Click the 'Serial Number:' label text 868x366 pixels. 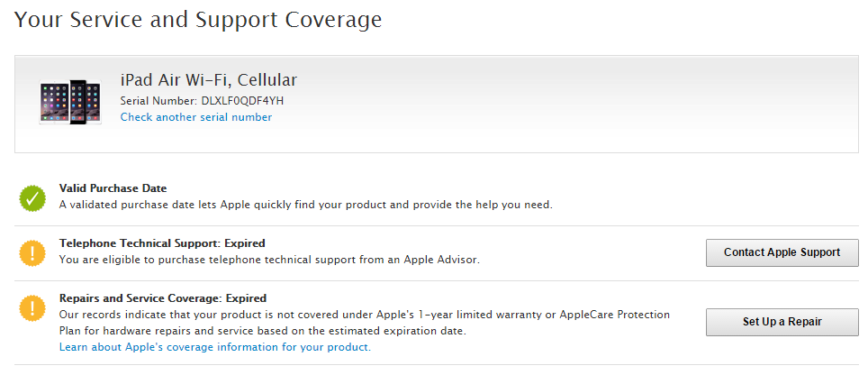click(x=158, y=101)
